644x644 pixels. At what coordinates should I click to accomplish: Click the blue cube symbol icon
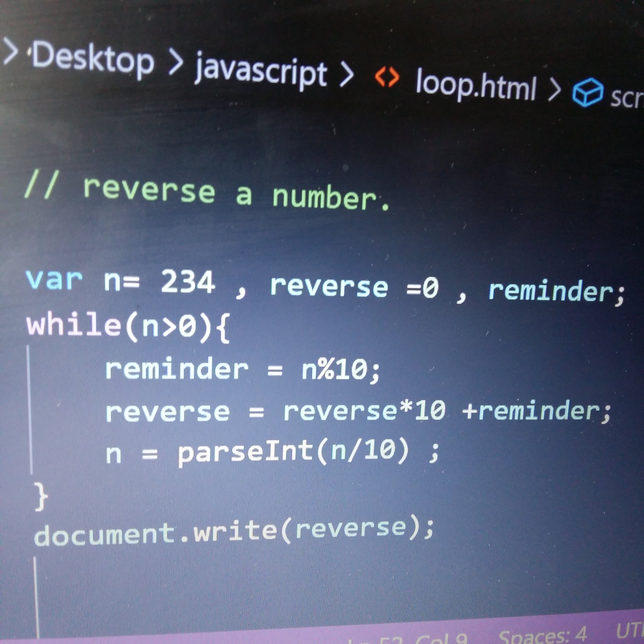(588, 92)
